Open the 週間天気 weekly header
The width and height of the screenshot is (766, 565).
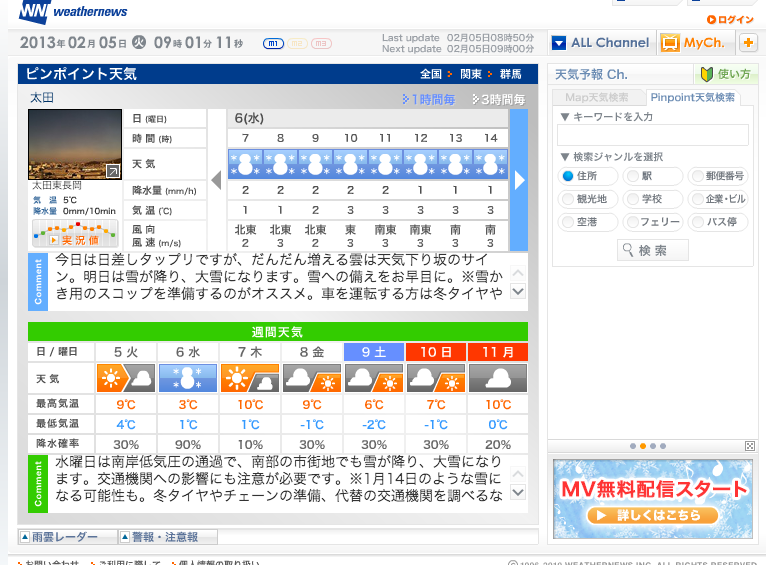[277, 332]
